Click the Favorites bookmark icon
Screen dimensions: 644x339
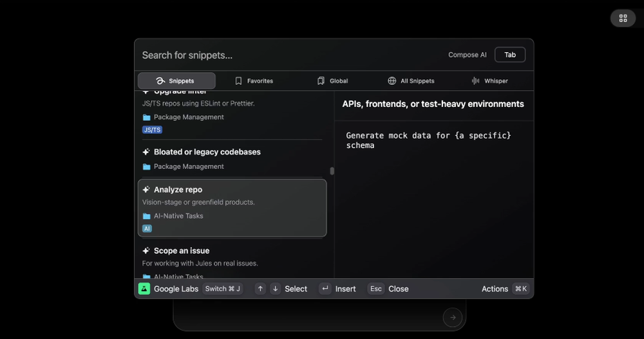238,81
